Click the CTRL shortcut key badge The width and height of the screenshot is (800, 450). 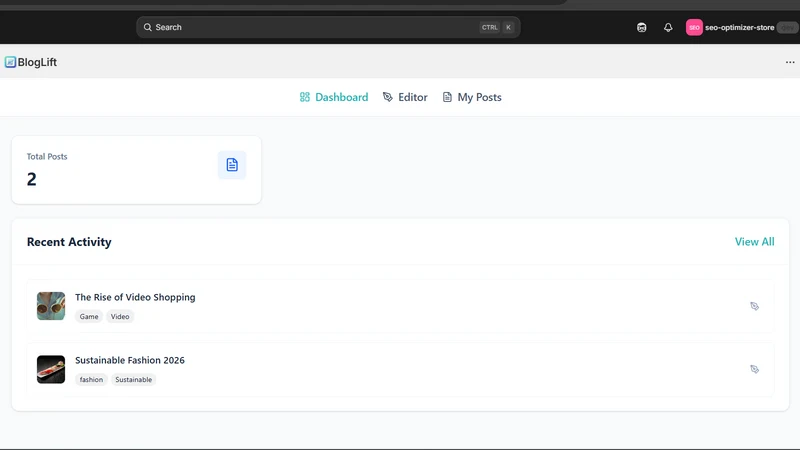click(489, 28)
